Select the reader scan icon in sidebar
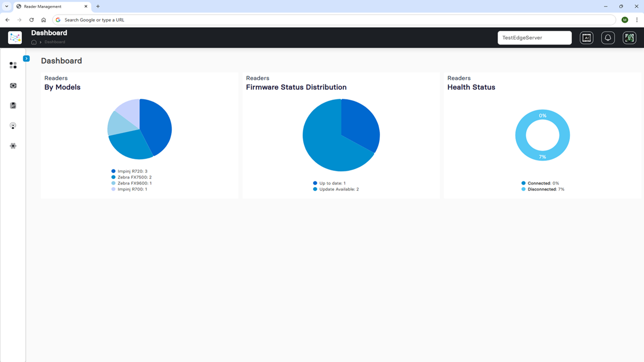 [13, 85]
